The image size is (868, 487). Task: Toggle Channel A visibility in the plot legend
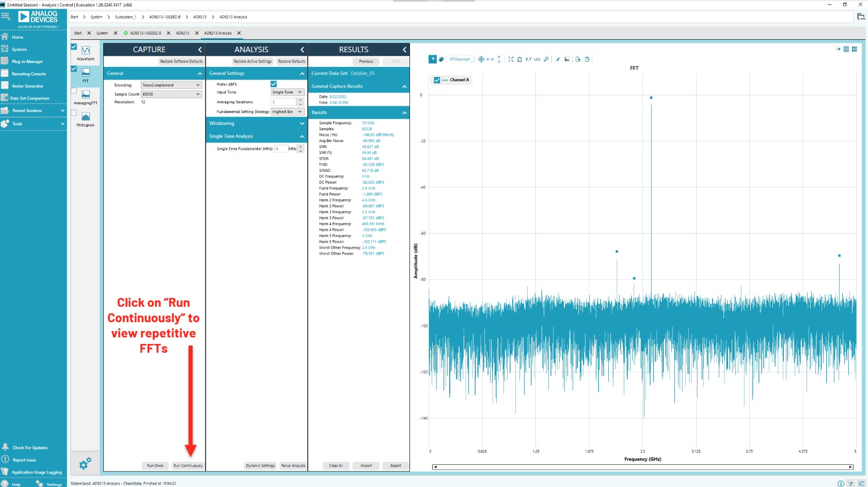pyautogui.click(x=436, y=80)
